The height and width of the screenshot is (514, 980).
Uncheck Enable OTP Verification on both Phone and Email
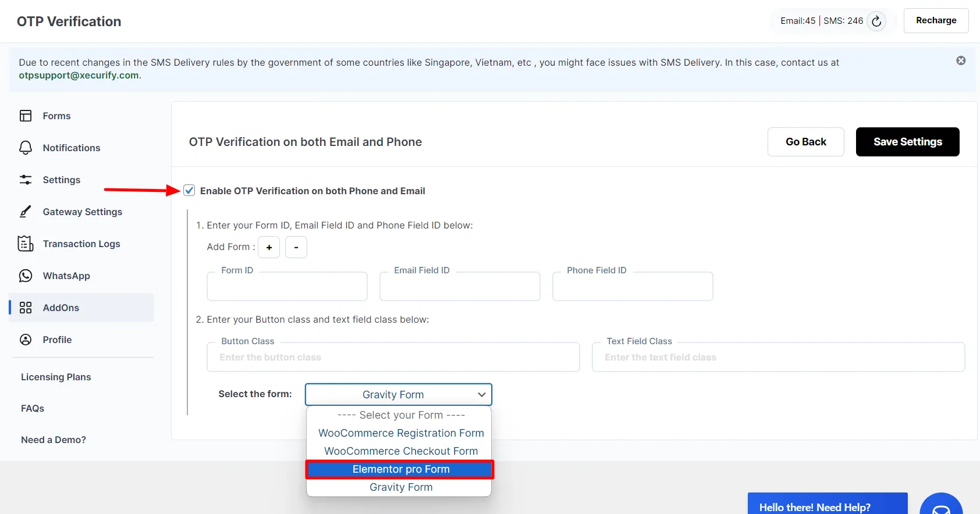pyautogui.click(x=189, y=190)
